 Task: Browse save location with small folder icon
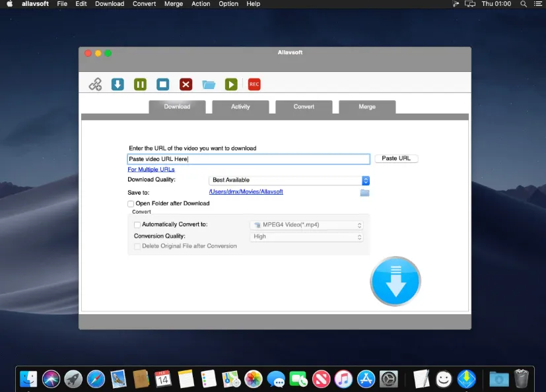coord(364,193)
